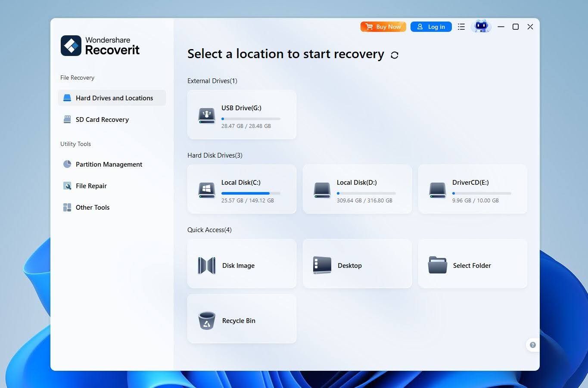The width and height of the screenshot is (588, 388).
Task: Click the help question mark icon
Action: point(533,345)
